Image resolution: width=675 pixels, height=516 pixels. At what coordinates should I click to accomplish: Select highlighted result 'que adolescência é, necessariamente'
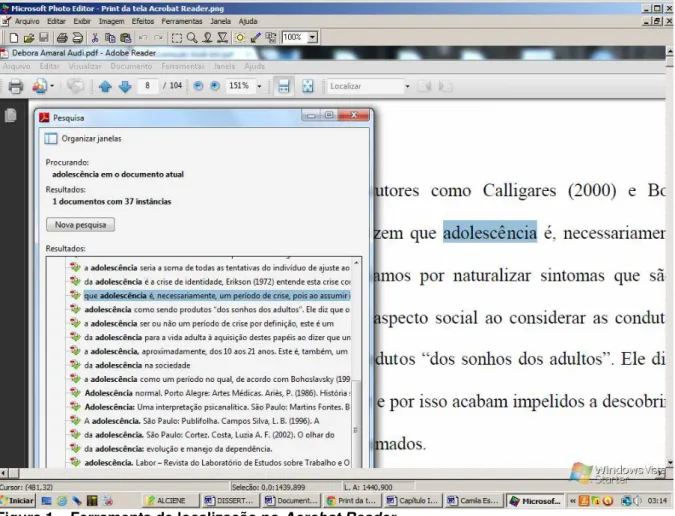coord(217,296)
